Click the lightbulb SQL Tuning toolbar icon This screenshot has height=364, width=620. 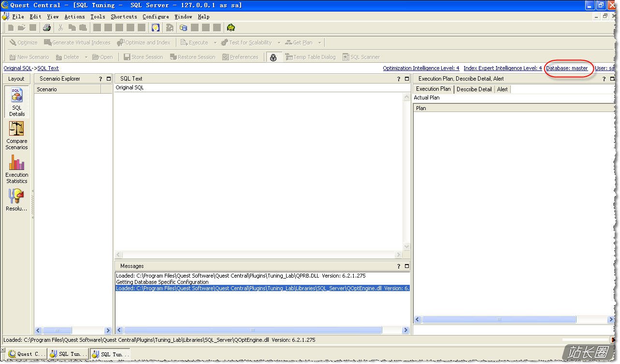(156, 28)
